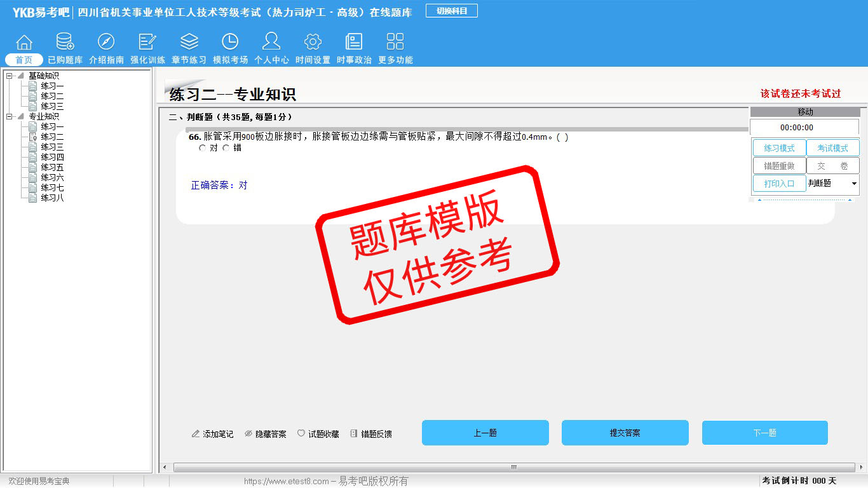Click the 考试倒计时 000 天 status entry
The width and height of the screenshot is (868, 488).
pos(799,481)
